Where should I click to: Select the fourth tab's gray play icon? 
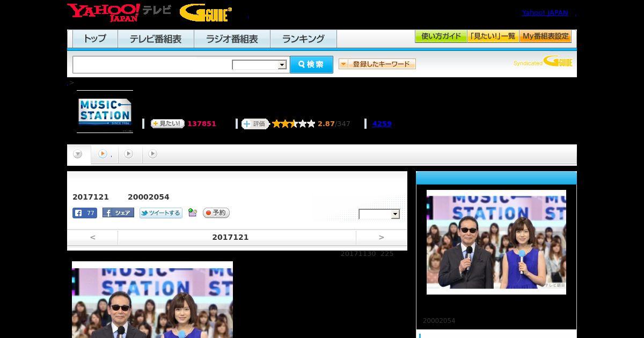pos(152,154)
